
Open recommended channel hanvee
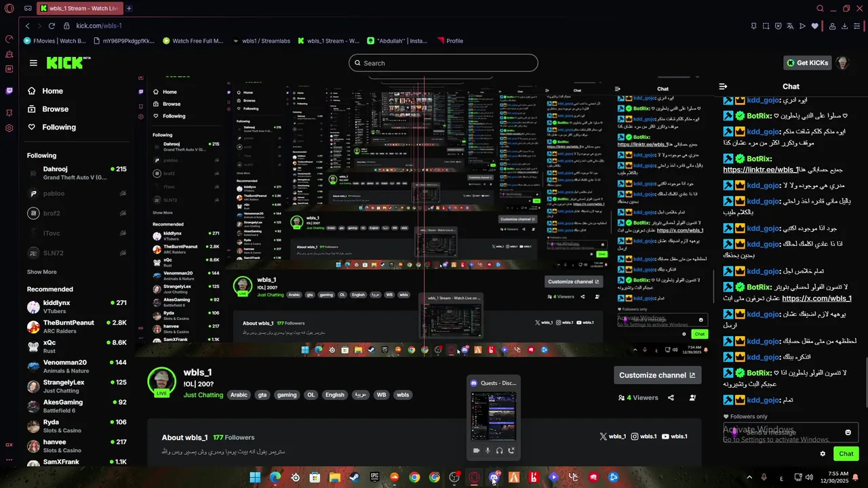(x=77, y=445)
